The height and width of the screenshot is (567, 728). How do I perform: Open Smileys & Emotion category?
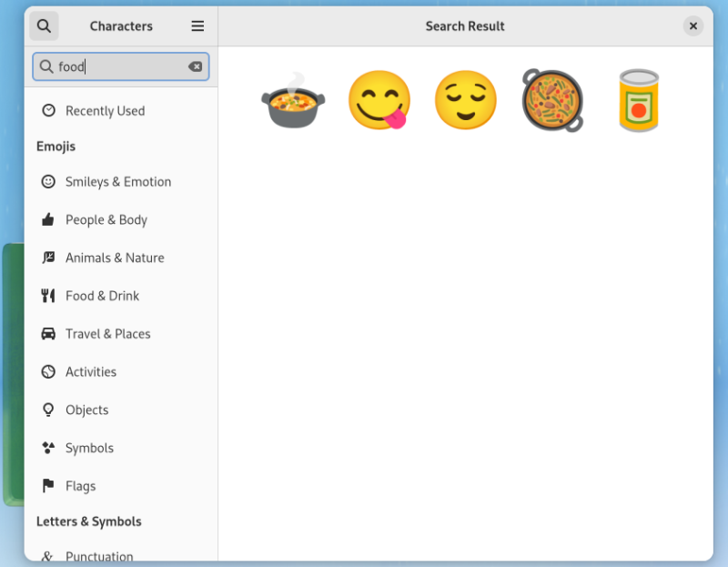pos(121,182)
